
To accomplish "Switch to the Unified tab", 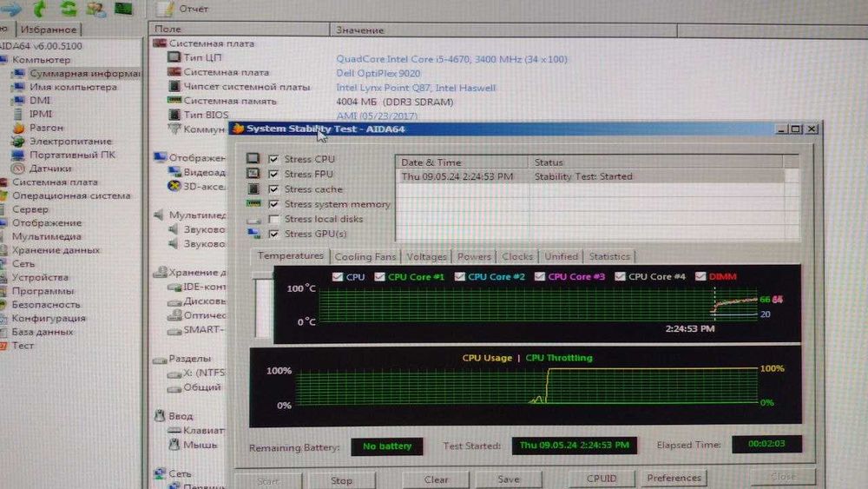I will click(x=561, y=256).
